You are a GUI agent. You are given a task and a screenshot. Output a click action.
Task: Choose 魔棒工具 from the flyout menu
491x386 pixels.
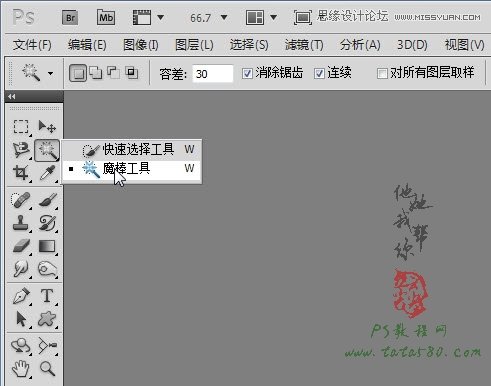click(132, 169)
